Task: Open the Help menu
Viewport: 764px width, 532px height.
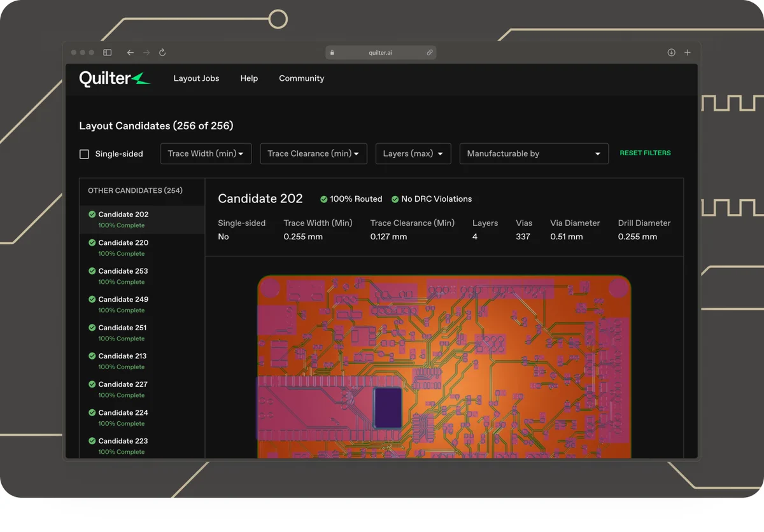Action: click(249, 78)
